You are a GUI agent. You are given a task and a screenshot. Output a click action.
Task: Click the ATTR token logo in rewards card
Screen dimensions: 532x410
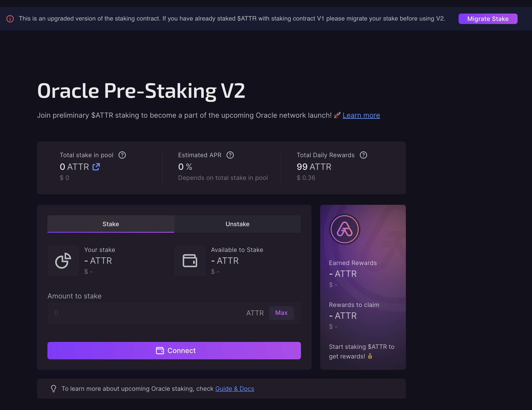(344, 229)
